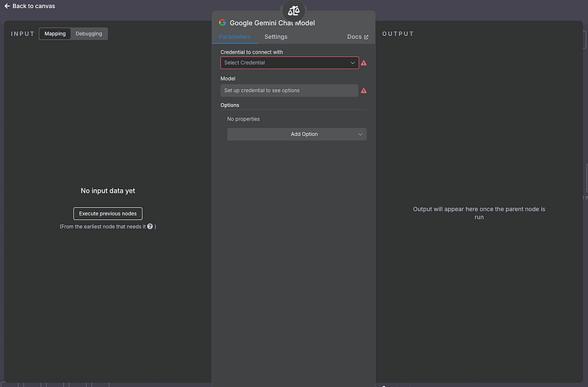Click the balance scale icon above the node panel
This screenshot has width=588, height=387.
point(294,10)
